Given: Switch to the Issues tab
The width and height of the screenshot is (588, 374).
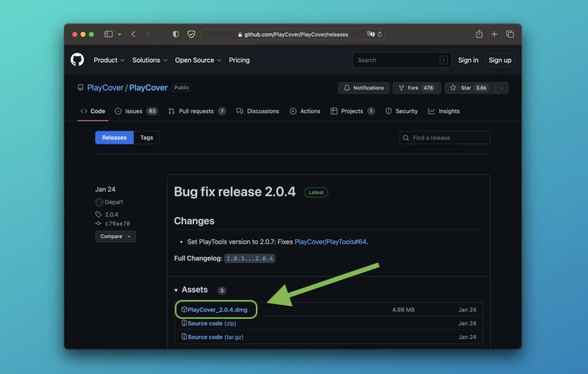Looking at the screenshot, I should click(136, 111).
